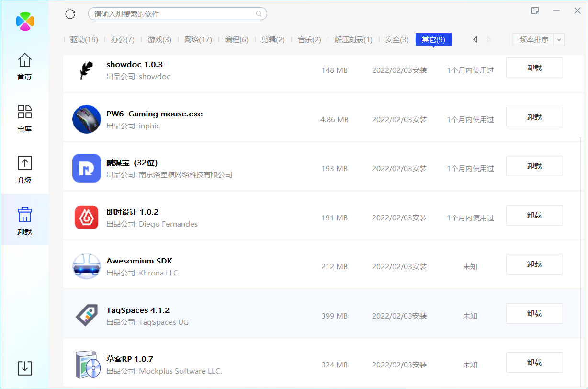This screenshot has height=389, width=588.
Task: Click the 融媒宝 (32位) title
Action: 132,163
